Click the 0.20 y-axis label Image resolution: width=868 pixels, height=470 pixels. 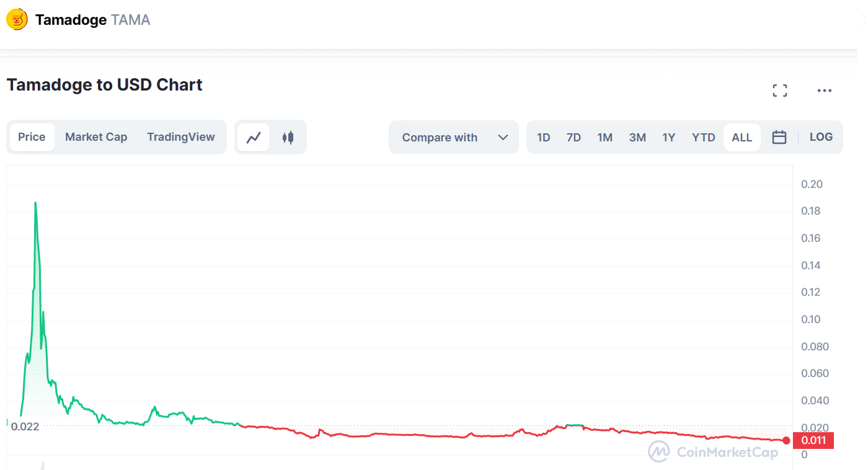pos(812,184)
